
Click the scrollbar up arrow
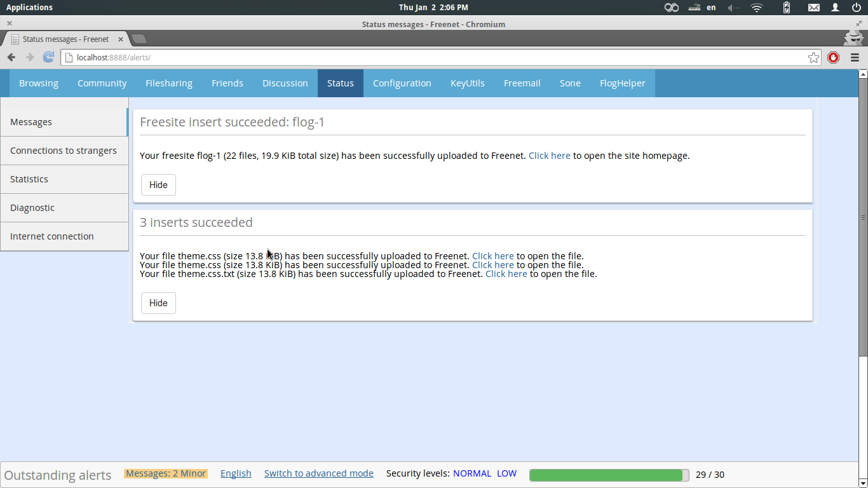tap(863, 74)
